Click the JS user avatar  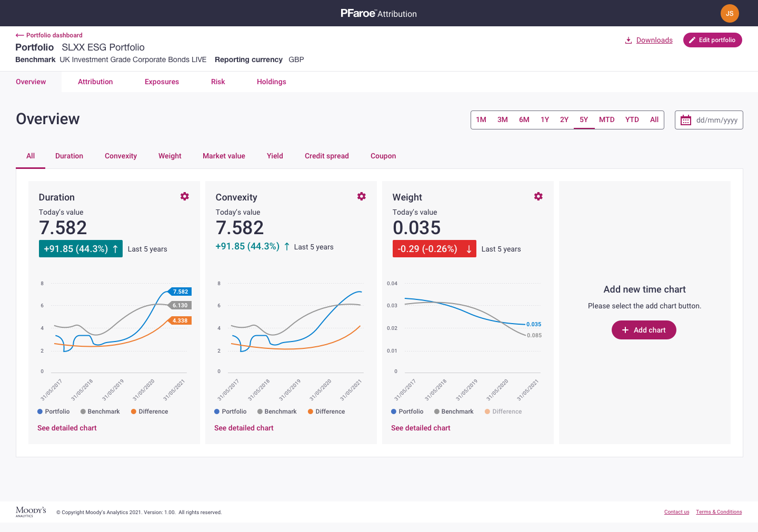coord(730,14)
